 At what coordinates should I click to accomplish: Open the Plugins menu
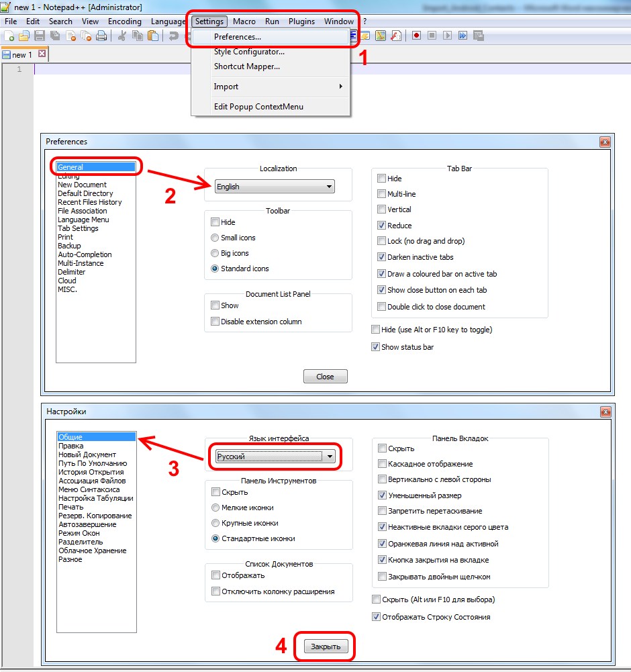coord(301,21)
